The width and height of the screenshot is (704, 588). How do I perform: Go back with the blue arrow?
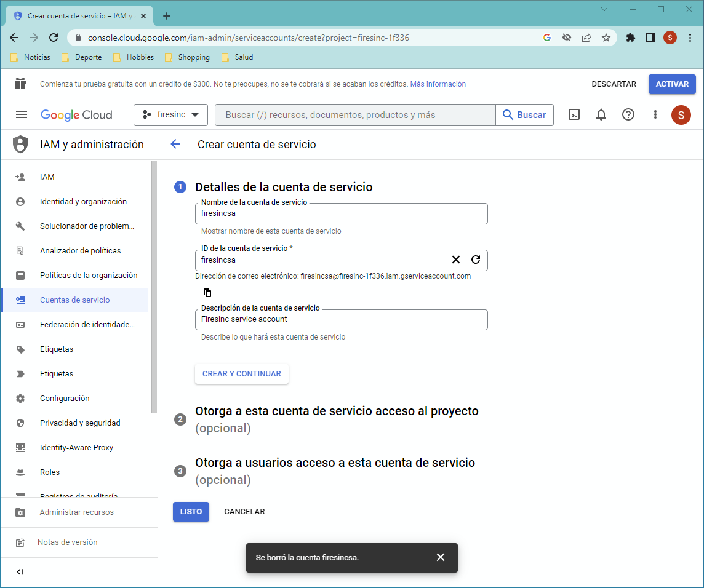[175, 144]
